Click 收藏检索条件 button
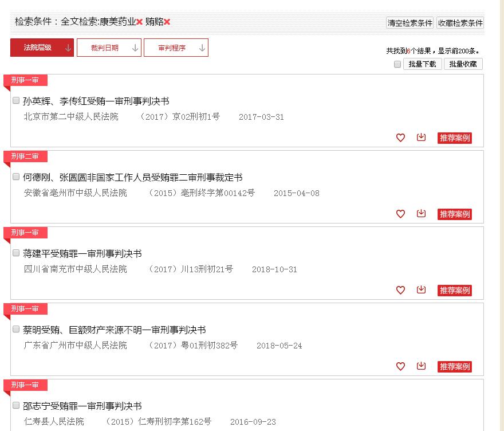The height and width of the screenshot is (431, 504). pyautogui.click(x=460, y=23)
